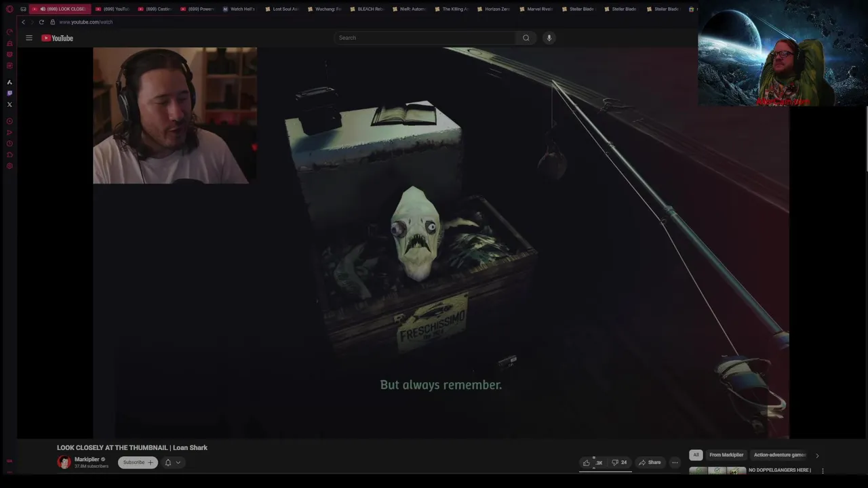
Task: Open the YouTube hamburger guide menu
Action: click(x=29, y=38)
